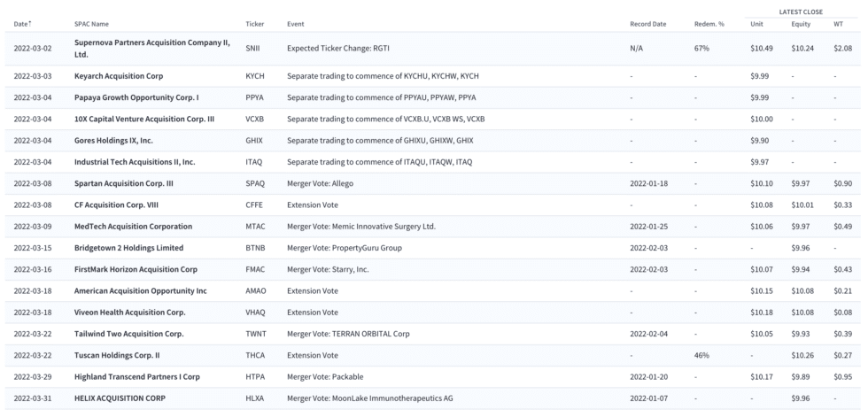Select Spartan Acquisition Corp. III row name

tap(123, 183)
